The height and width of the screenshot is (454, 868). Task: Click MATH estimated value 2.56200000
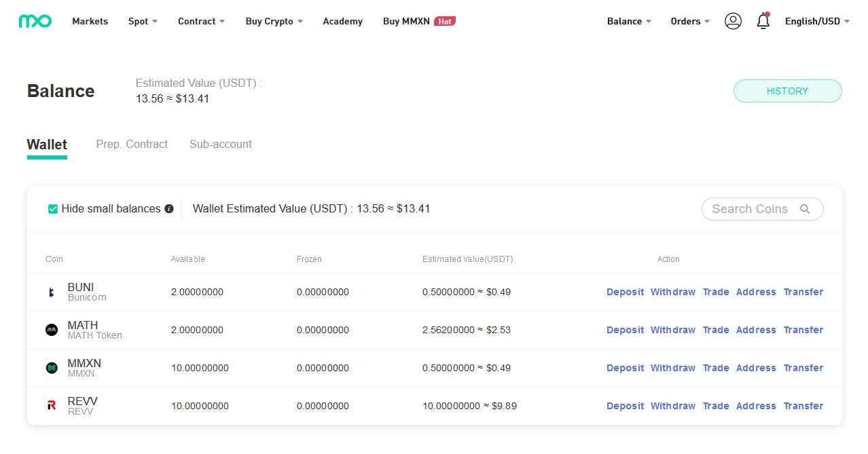(x=448, y=330)
